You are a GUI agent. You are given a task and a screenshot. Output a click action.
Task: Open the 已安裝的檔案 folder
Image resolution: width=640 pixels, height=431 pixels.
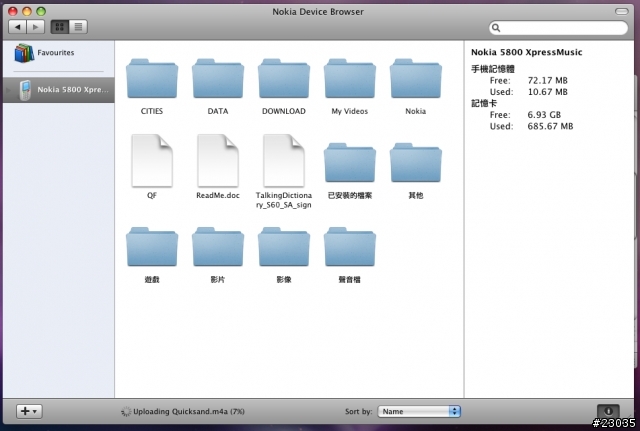[350, 163]
